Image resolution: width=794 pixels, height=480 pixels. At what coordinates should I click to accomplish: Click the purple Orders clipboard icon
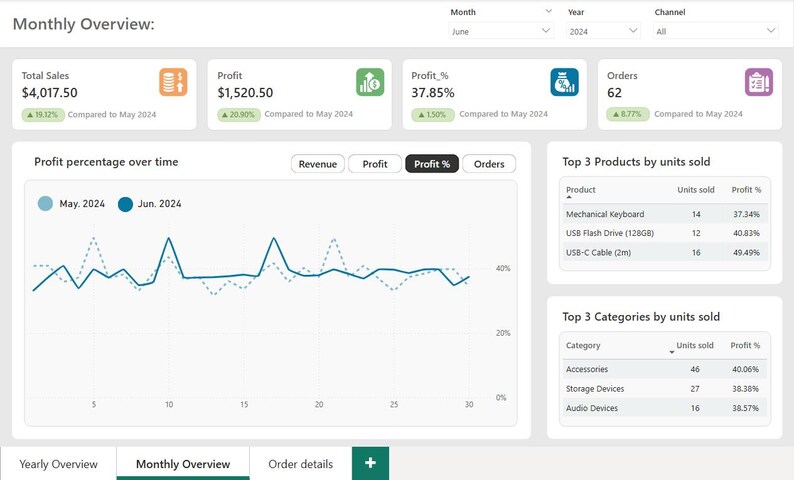(759, 82)
